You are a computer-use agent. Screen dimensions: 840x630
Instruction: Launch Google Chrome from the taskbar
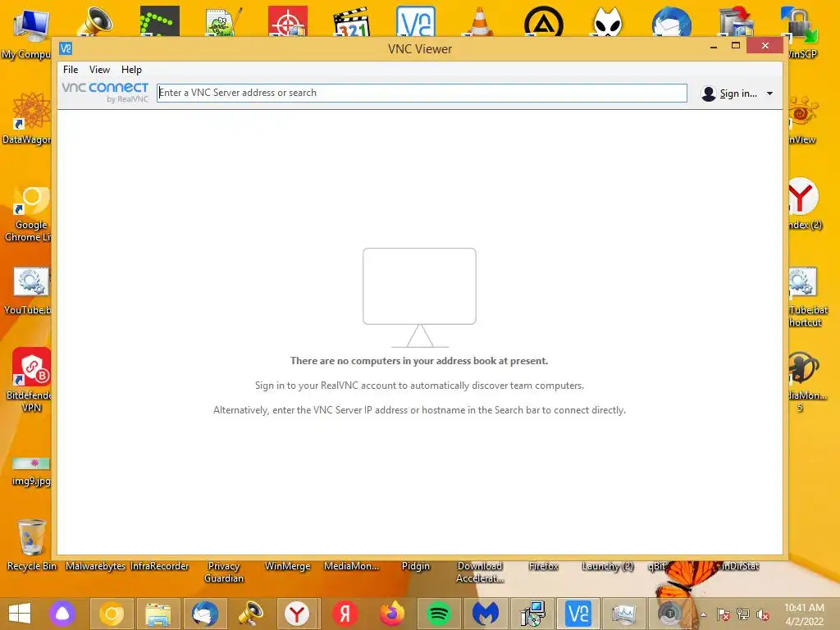pos(112,614)
